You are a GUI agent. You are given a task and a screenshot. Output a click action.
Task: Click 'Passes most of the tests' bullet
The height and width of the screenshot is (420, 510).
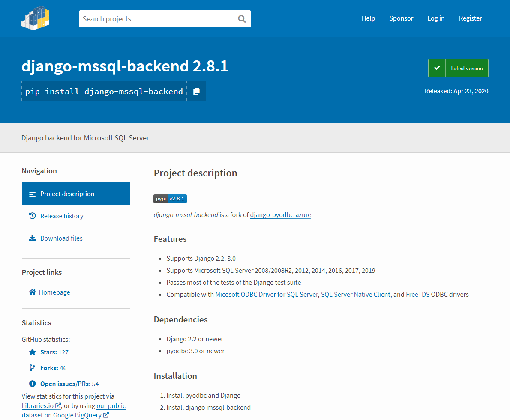click(234, 283)
